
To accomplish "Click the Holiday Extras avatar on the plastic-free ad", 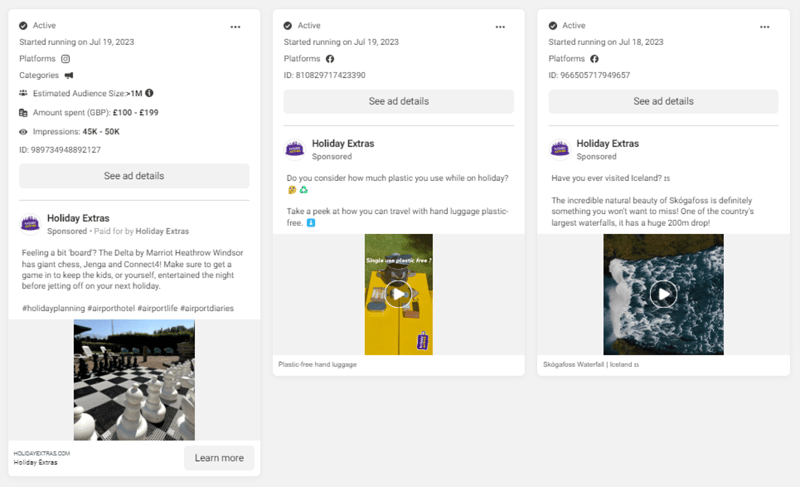I will coord(294,149).
